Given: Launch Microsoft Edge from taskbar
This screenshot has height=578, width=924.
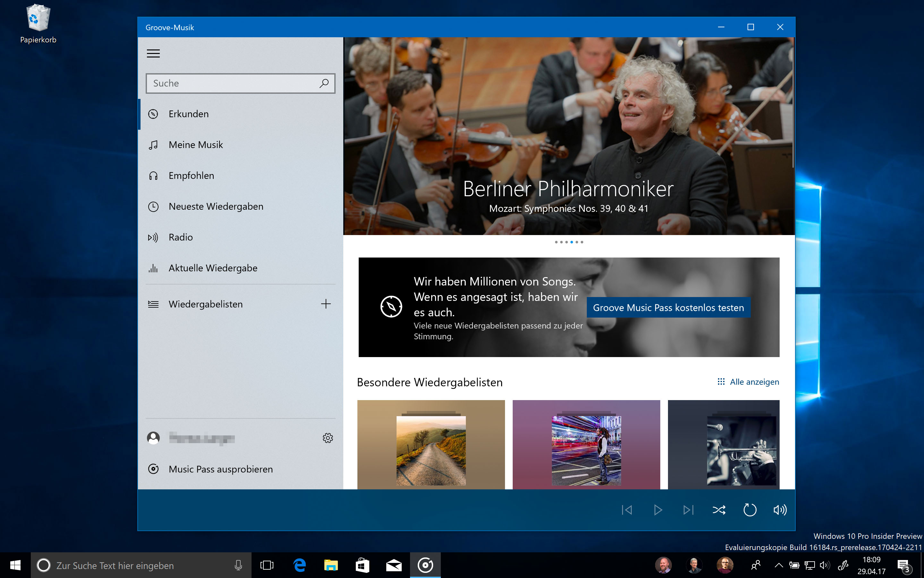Looking at the screenshot, I should click(x=299, y=565).
